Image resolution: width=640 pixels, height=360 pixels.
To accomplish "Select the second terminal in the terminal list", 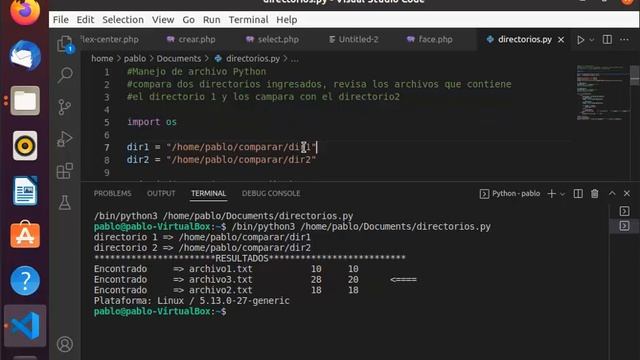I will (x=624, y=226).
